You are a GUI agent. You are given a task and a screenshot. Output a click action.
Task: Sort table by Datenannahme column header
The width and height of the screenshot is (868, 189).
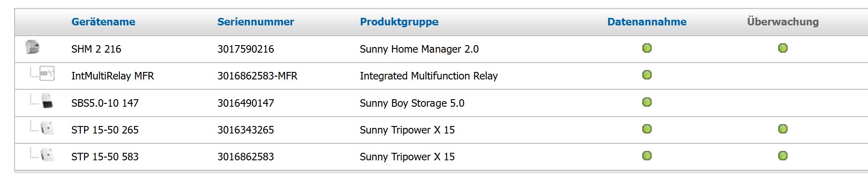647,22
